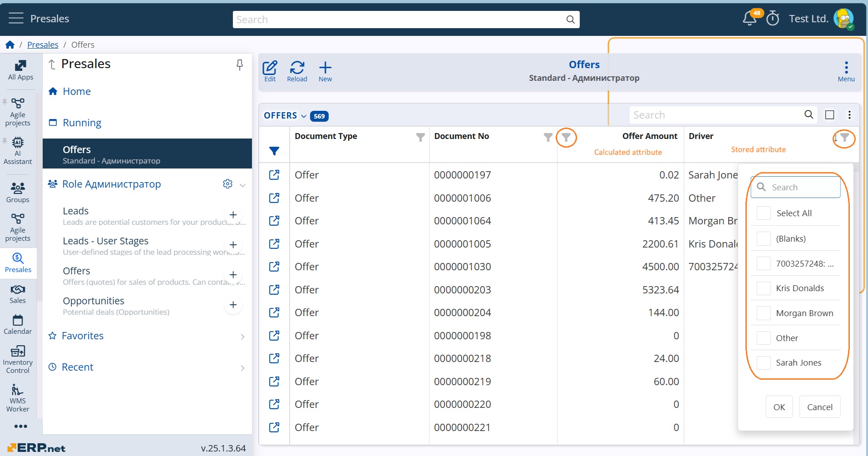Add a new Lead with plus
Screen dimensions: 868x456
click(x=233, y=215)
